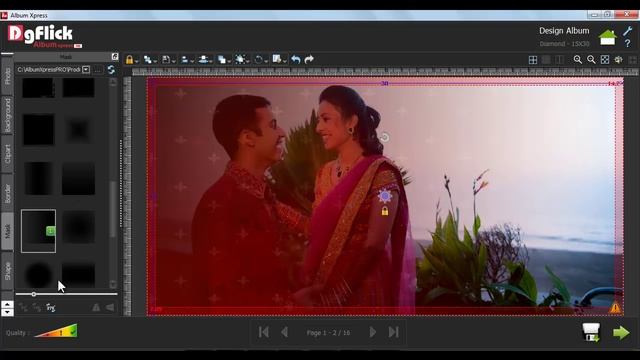Click the photo rotate handle on canvas
The height and width of the screenshot is (360, 640).
point(384,138)
